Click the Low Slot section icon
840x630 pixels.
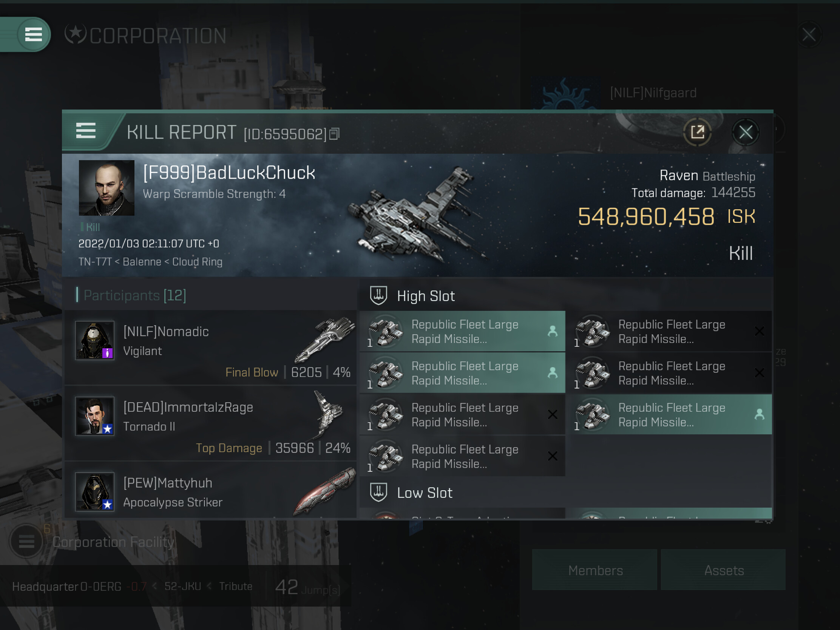(378, 492)
